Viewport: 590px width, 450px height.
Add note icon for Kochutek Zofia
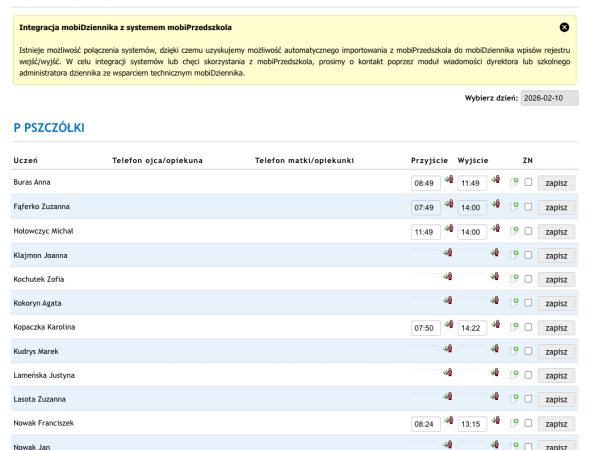pos(514,279)
